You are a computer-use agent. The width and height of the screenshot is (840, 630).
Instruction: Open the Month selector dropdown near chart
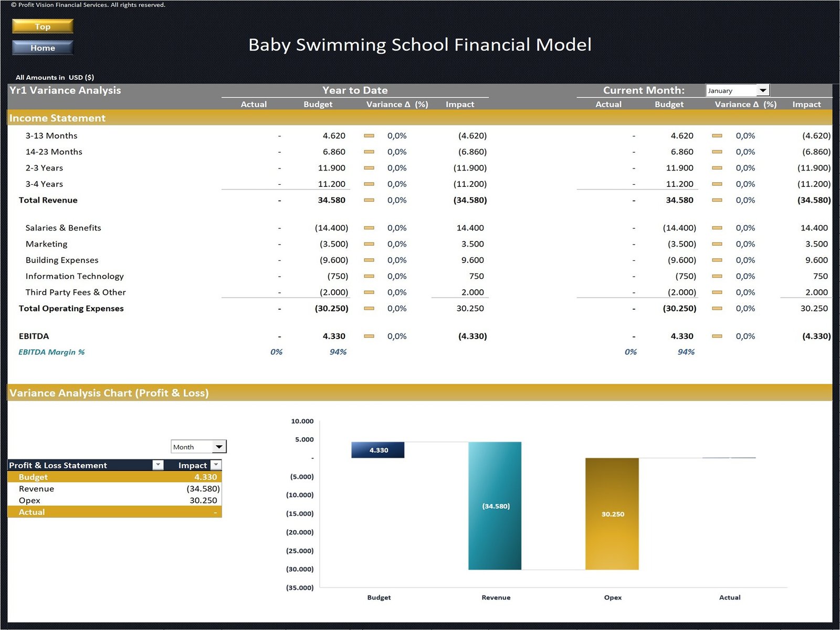pyautogui.click(x=219, y=447)
